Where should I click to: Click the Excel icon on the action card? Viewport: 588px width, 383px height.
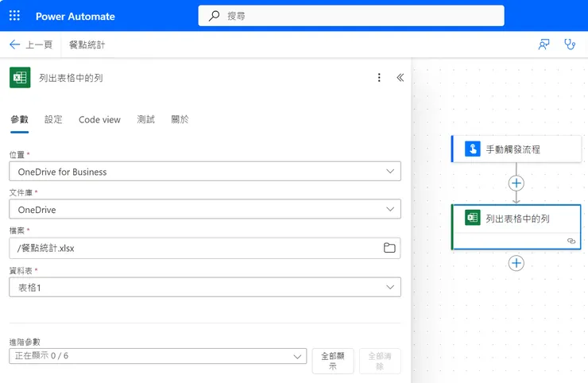[x=473, y=218]
